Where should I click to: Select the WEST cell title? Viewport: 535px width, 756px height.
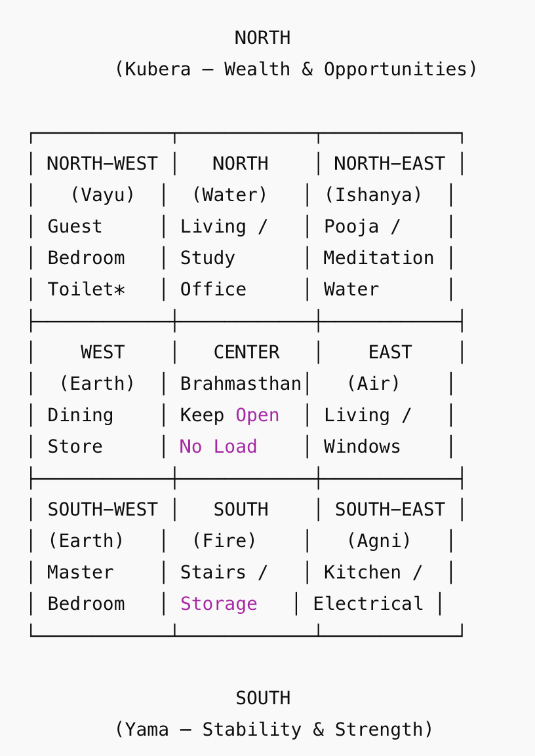102,352
